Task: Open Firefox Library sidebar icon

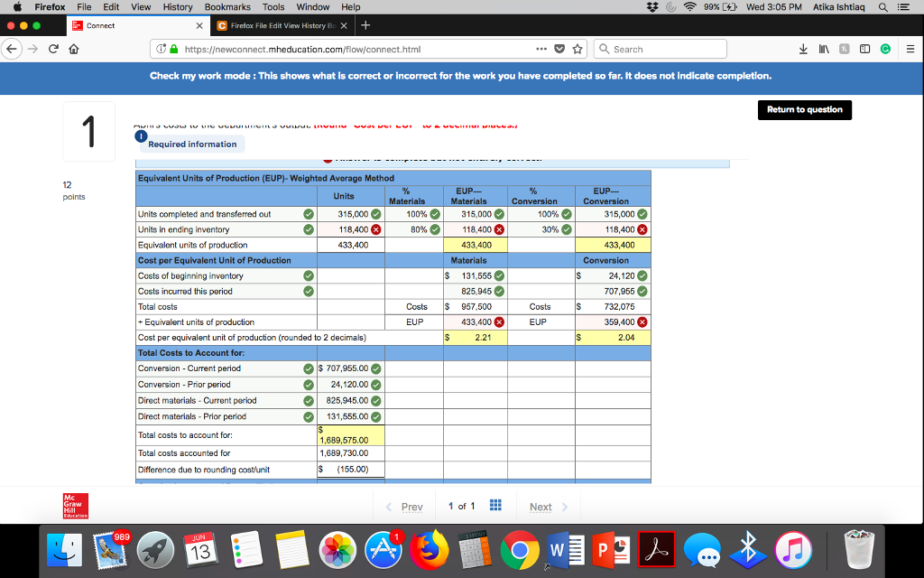Action: (824, 48)
